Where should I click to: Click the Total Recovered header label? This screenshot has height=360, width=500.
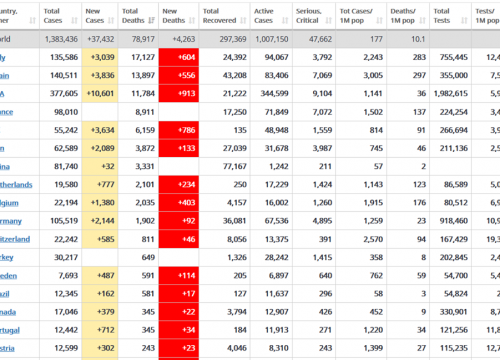click(219, 16)
